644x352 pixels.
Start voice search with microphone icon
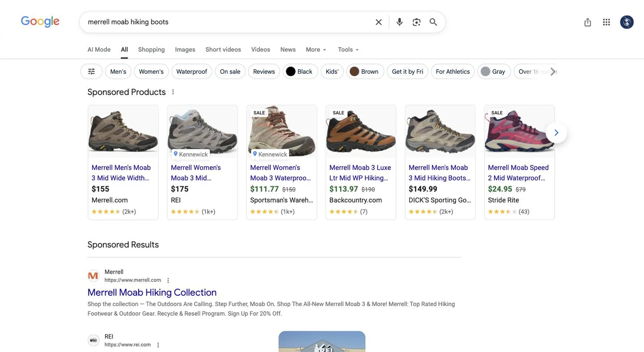point(399,22)
